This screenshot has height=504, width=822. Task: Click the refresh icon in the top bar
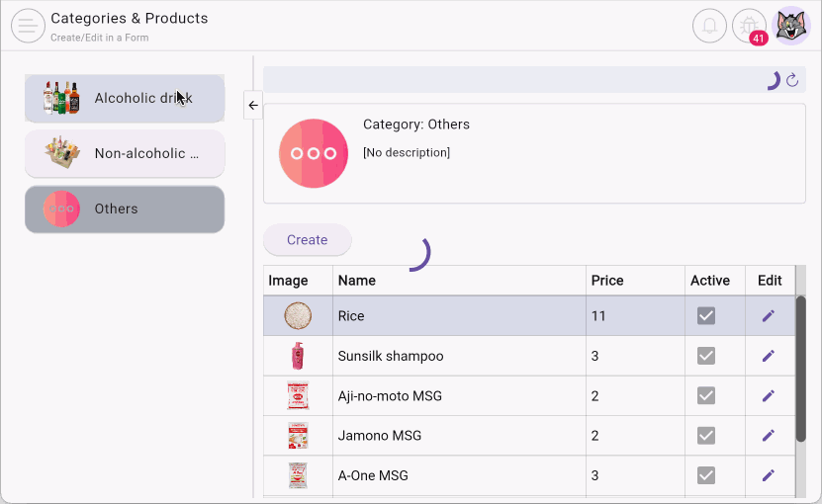792,80
